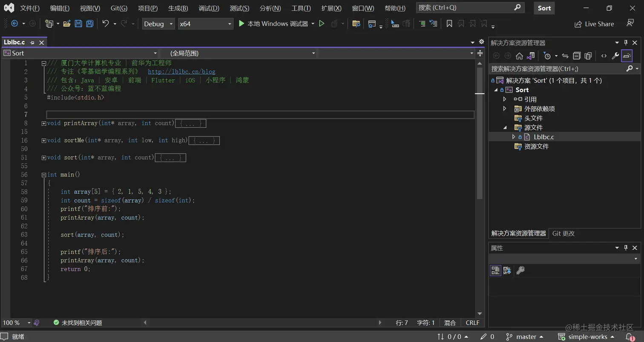This screenshot has width=644, height=342.
Task: Open Properties wrench icon in Solution Explorer
Action: [x=615, y=56]
